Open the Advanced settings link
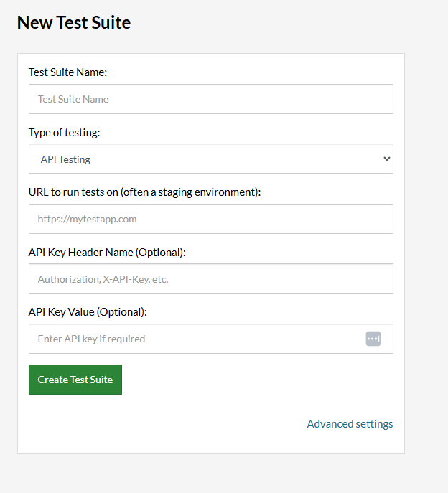The height and width of the screenshot is (493, 448). tap(350, 423)
